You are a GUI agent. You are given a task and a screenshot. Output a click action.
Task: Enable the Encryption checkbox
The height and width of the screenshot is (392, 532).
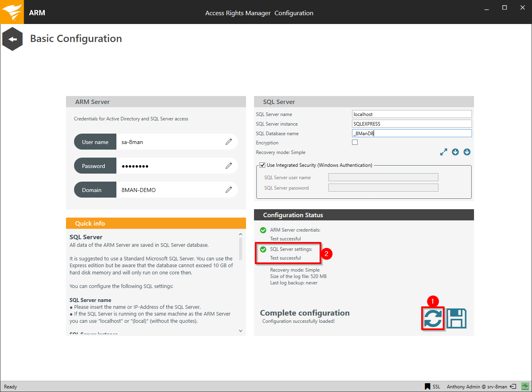[x=355, y=142]
